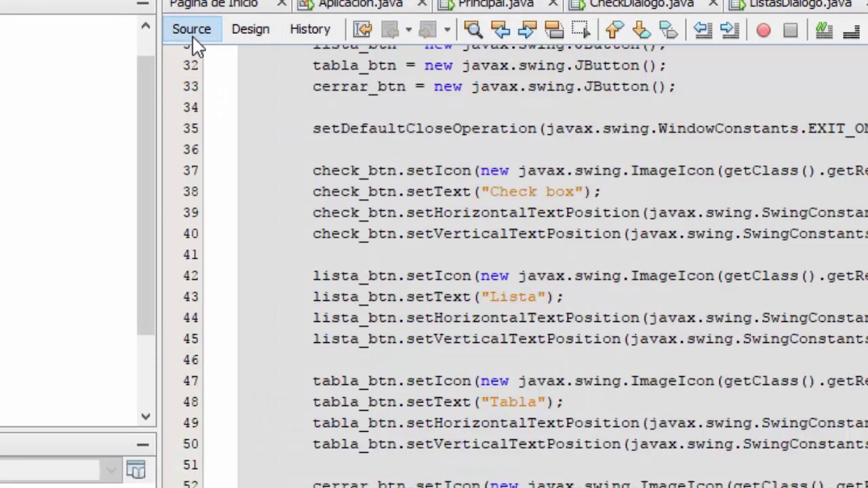Switch to Design view

pos(250,29)
